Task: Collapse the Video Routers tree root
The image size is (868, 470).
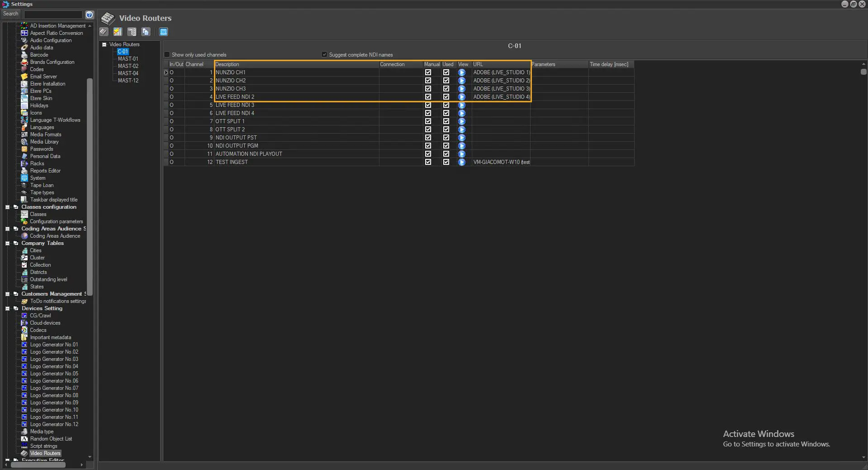Action: coord(104,44)
